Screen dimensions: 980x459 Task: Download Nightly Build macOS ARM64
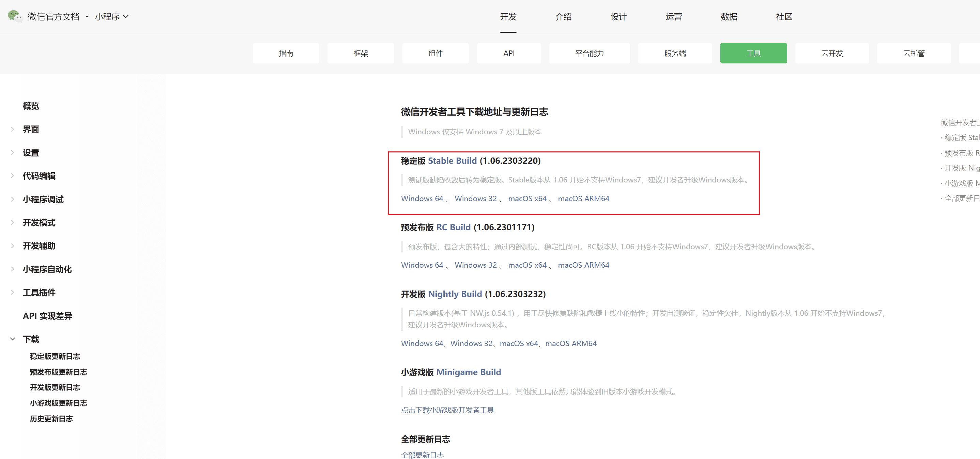[x=571, y=344]
